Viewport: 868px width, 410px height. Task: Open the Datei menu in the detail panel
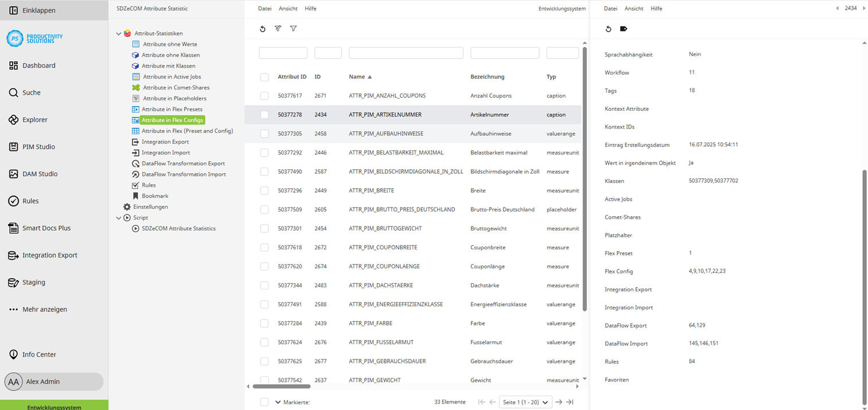[x=610, y=8]
